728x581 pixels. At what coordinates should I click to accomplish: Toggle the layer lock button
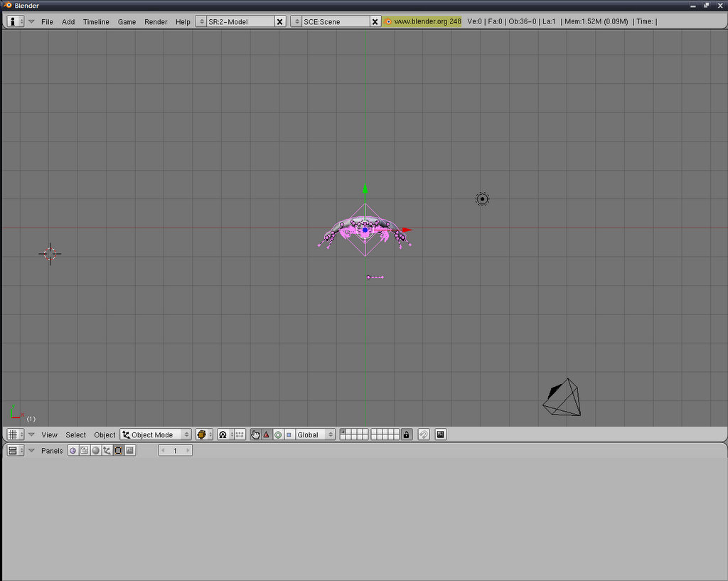tap(407, 435)
